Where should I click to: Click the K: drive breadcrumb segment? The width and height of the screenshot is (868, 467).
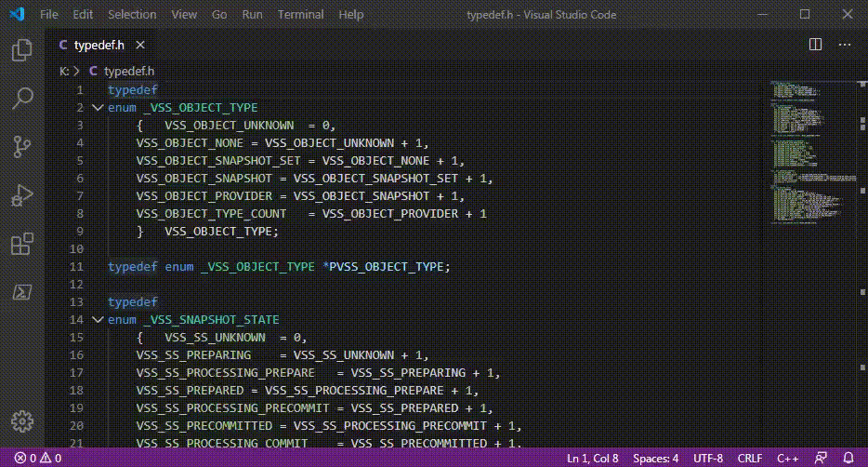point(64,71)
